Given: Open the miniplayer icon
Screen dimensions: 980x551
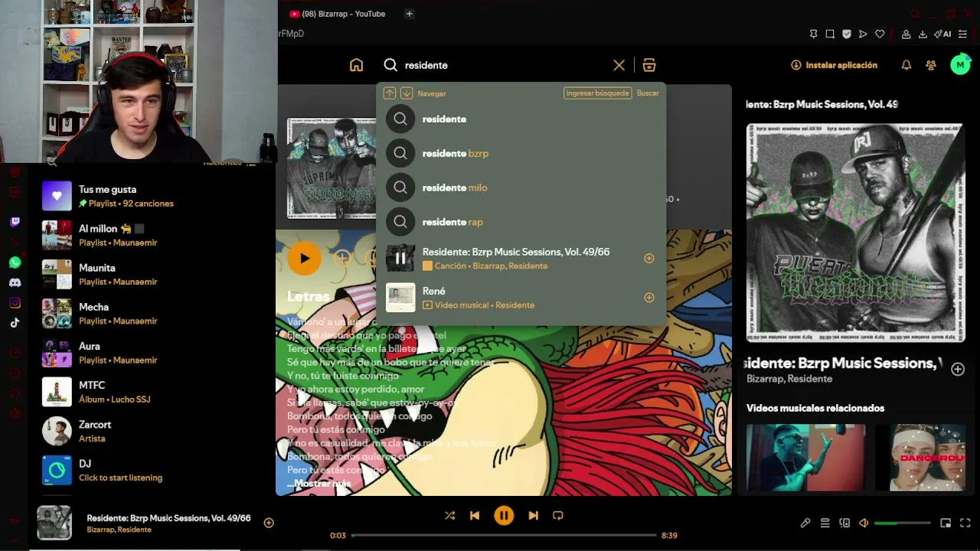Looking at the screenshot, I should coord(946,523).
